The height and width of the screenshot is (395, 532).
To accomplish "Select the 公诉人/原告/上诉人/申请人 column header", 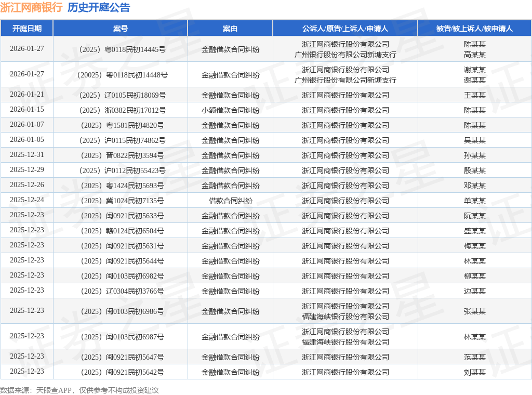I will [x=345, y=29].
